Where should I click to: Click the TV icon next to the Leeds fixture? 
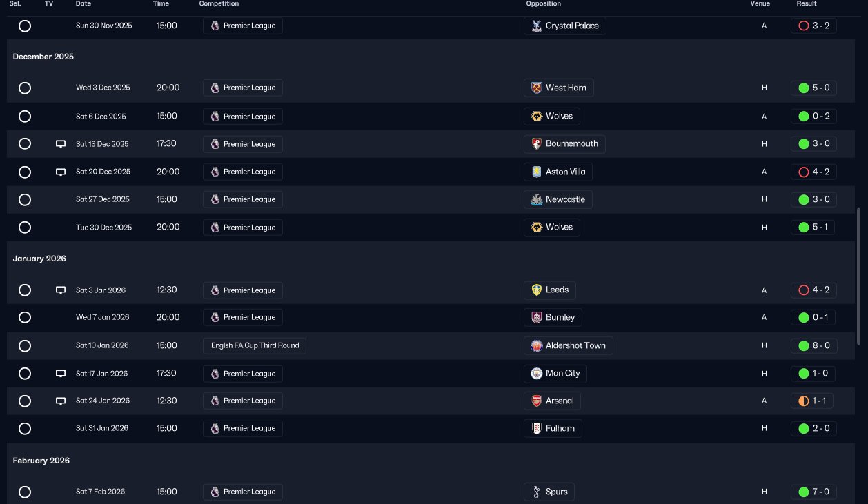point(61,290)
